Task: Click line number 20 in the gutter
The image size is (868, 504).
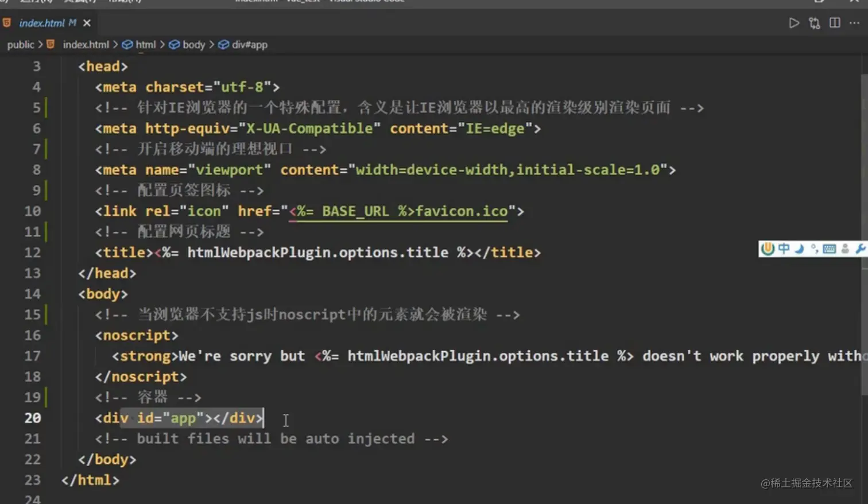Action: [x=33, y=418]
